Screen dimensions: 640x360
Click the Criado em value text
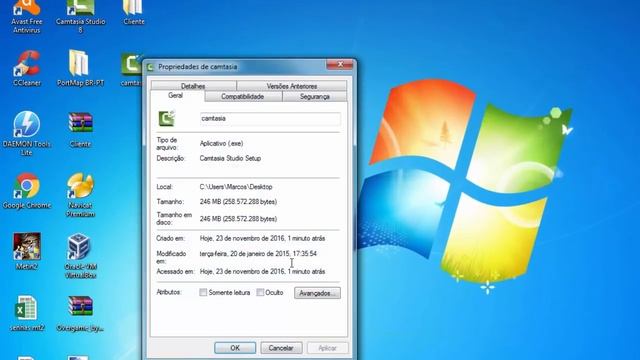[262, 238]
